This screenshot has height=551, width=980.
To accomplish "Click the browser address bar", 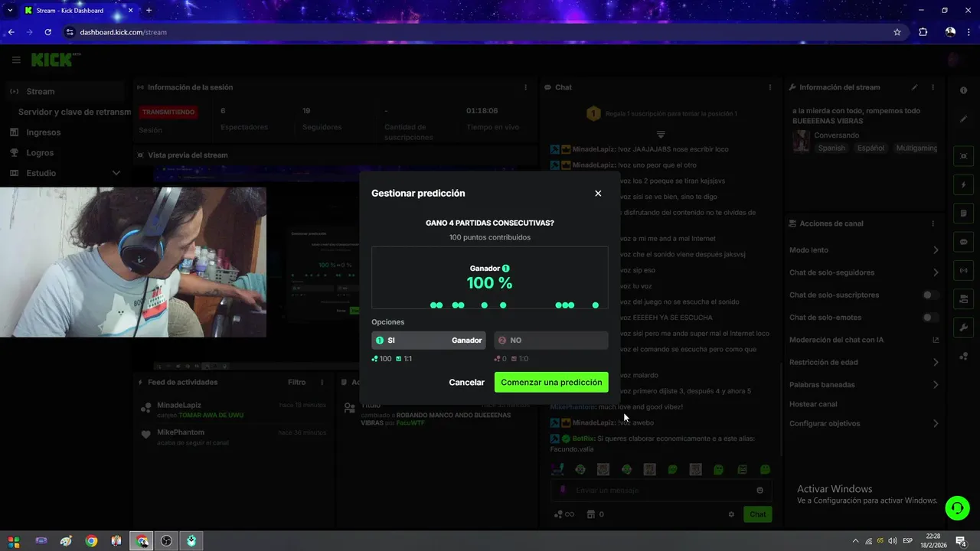I will point(482,32).
